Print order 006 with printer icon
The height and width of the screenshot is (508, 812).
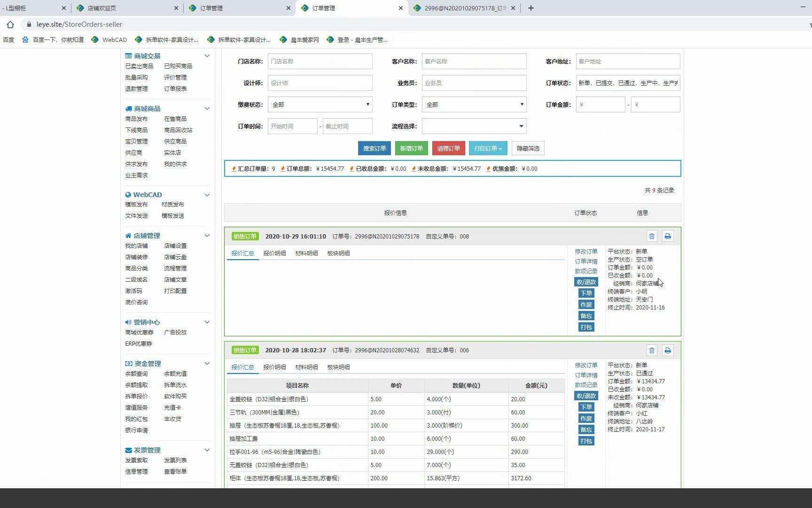(x=668, y=350)
